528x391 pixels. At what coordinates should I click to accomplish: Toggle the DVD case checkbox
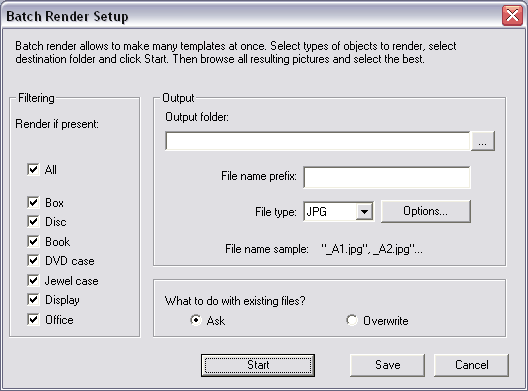click(x=33, y=260)
